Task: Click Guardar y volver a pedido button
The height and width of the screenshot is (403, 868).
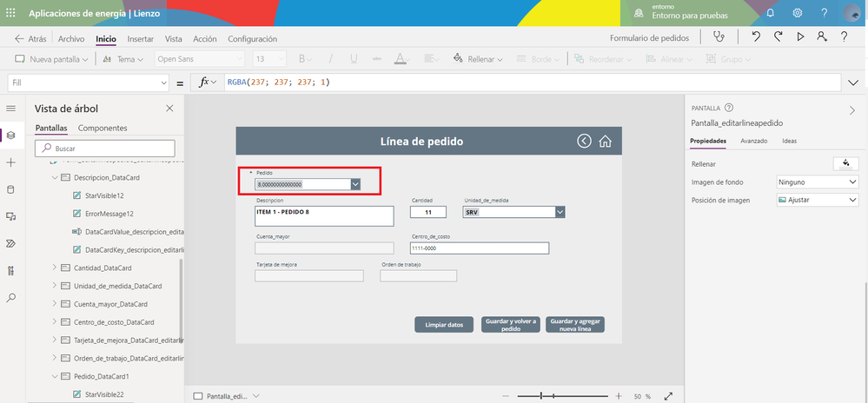Action: 510,325
